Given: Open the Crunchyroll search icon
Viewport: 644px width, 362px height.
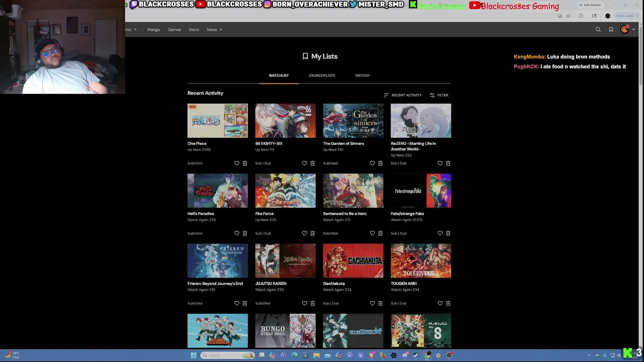Looking at the screenshot, I should click(x=598, y=30).
